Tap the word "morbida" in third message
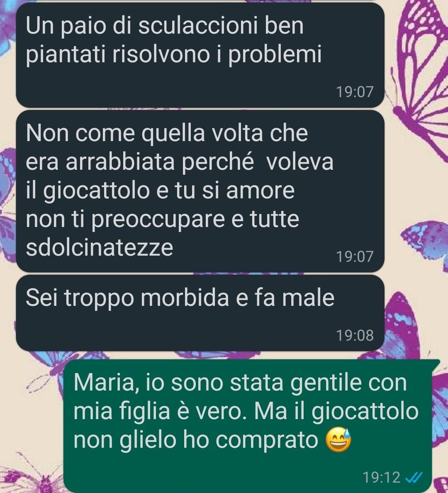This screenshot has width=448, height=493. 185,298
